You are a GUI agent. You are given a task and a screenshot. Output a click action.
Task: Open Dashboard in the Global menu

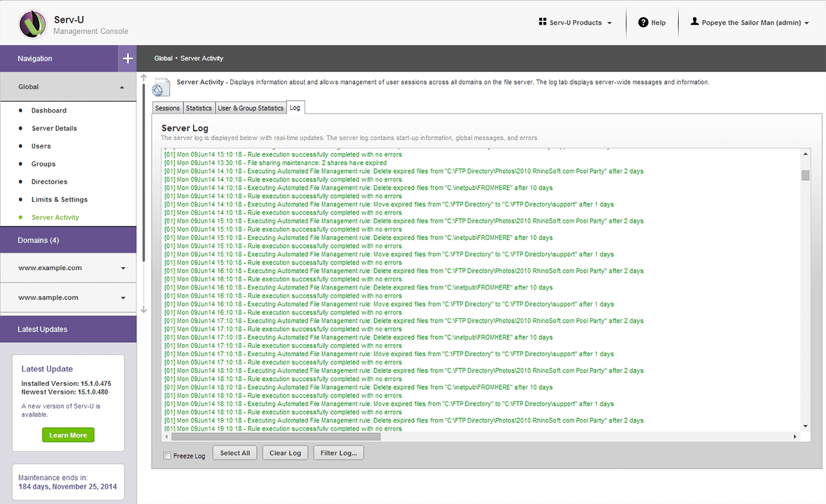pos(49,110)
